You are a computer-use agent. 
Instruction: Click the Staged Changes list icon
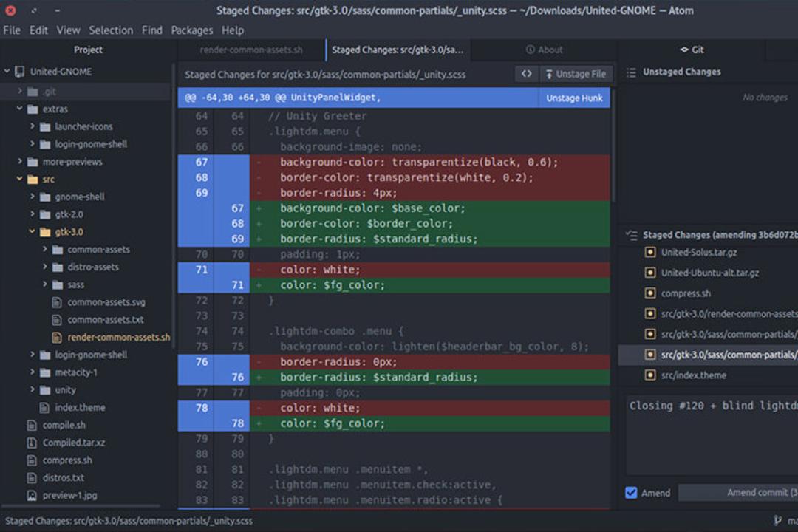[631, 235]
